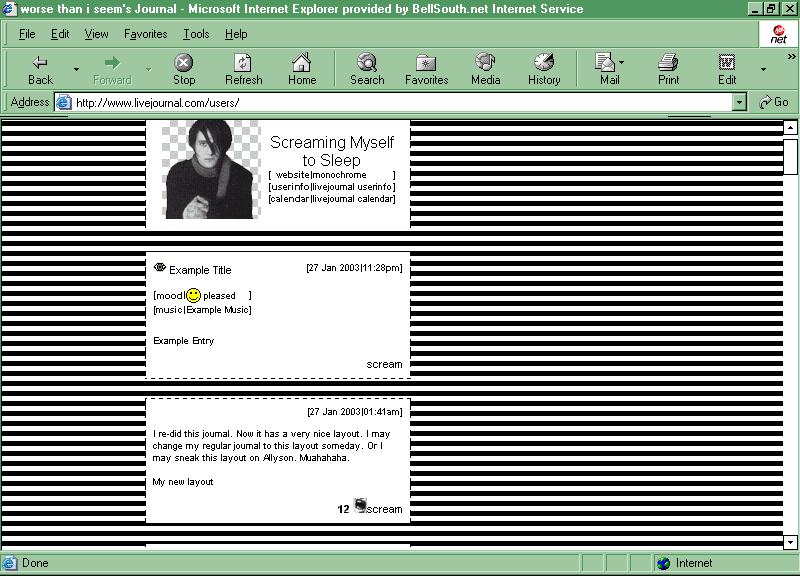Print the current page

668,70
